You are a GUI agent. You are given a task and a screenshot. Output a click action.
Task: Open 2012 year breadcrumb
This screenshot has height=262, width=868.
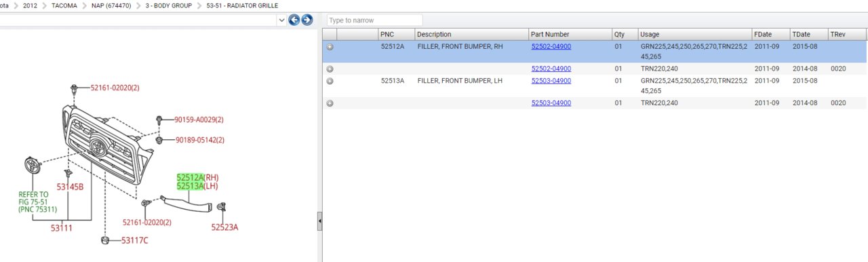[x=30, y=5]
